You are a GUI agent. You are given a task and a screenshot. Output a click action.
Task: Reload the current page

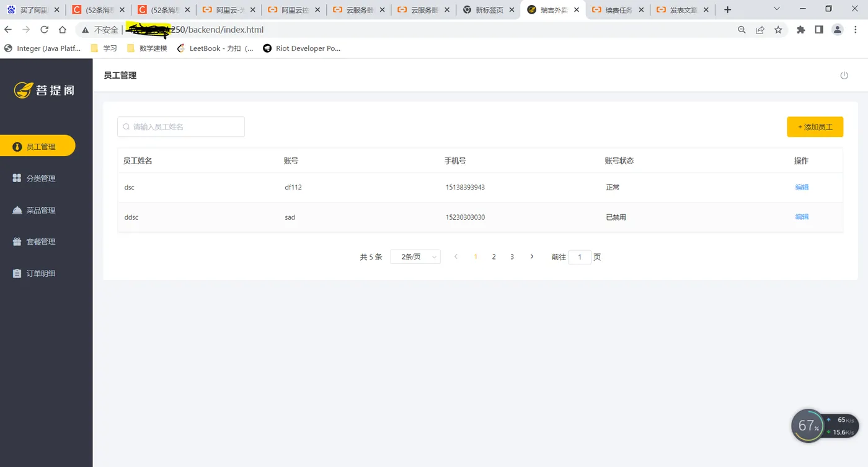(44, 30)
